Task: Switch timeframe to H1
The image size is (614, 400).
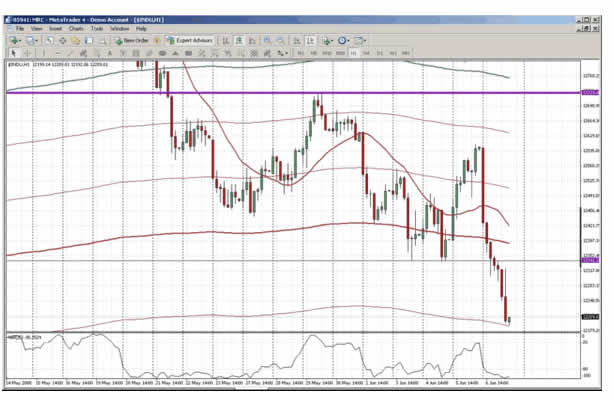Action: click(x=354, y=53)
